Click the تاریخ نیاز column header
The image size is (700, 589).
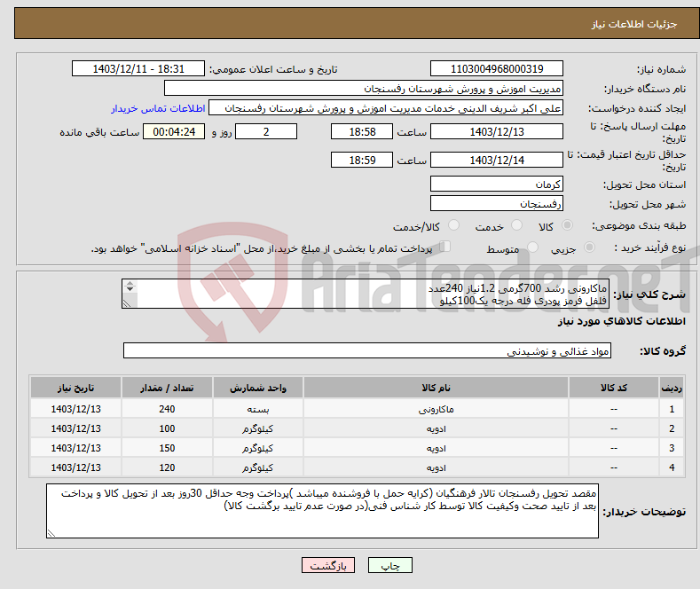(76, 388)
